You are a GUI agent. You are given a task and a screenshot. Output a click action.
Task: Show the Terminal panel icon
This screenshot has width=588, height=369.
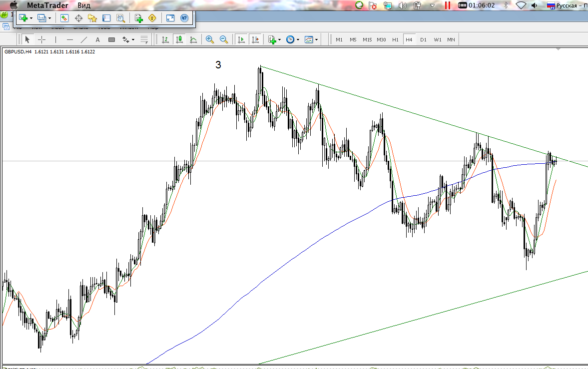[106, 18]
